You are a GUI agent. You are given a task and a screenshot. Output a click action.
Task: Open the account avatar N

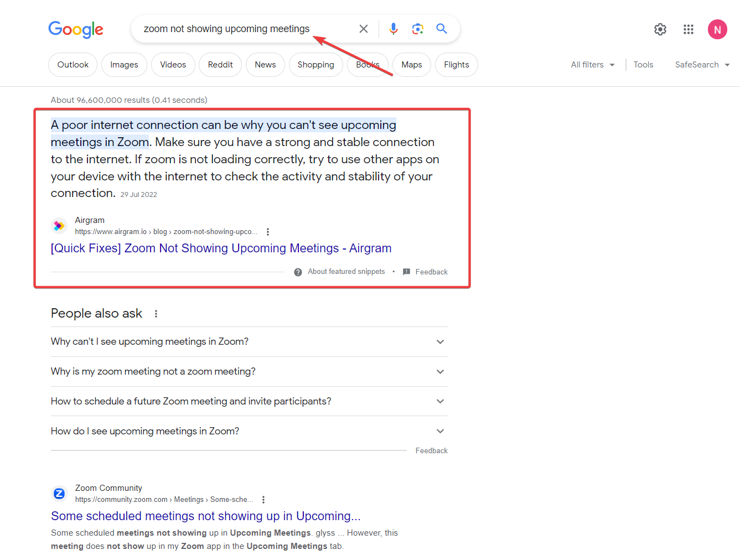pos(717,29)
